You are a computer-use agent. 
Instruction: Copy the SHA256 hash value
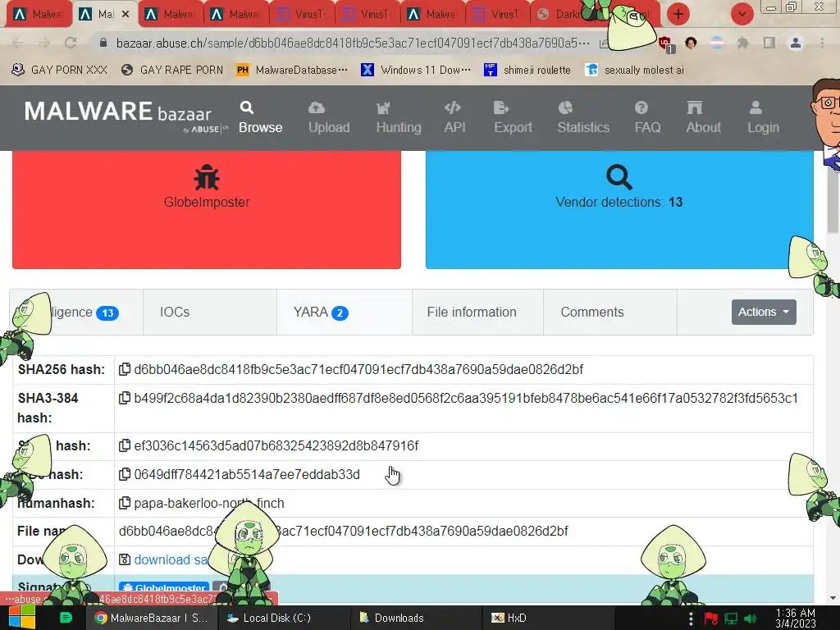pyautogui.click(x=125, y=370)
